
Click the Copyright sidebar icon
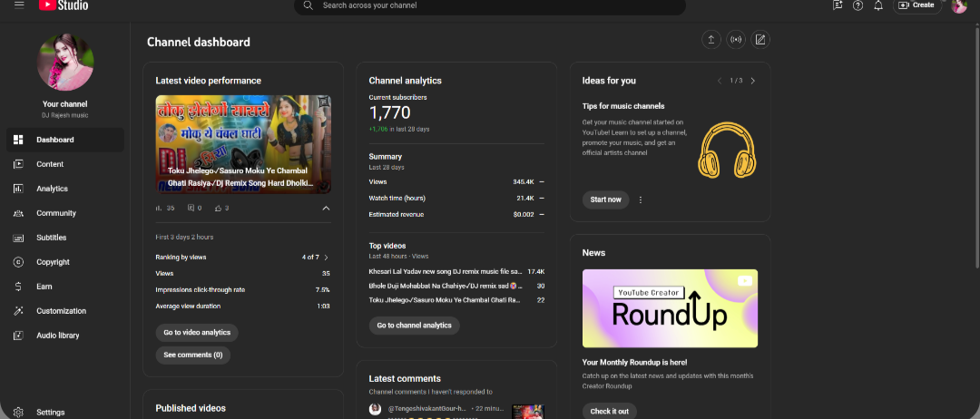[18, 262]
